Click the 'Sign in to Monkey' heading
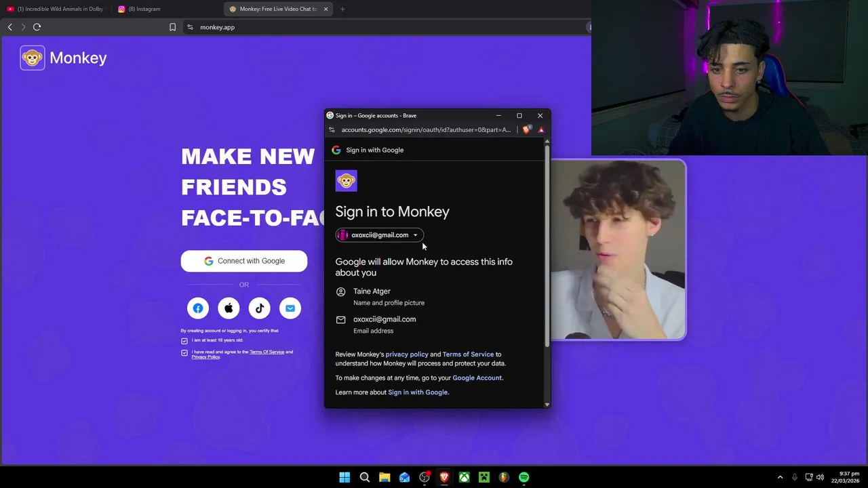This screenshot has width=868, height=488. click(392, 211)
